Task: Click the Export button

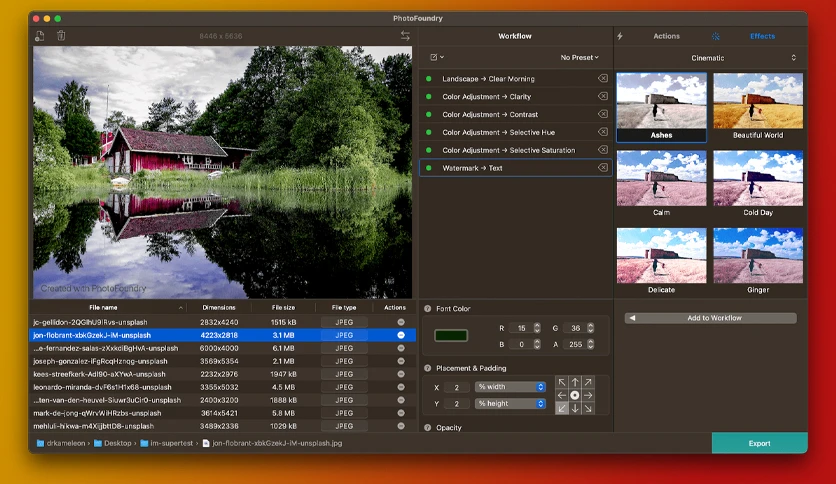Action: point(759,443)
